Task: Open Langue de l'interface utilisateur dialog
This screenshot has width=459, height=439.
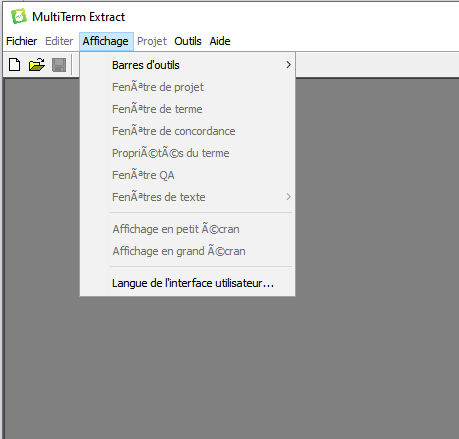Action: click(x=187, y=283)
